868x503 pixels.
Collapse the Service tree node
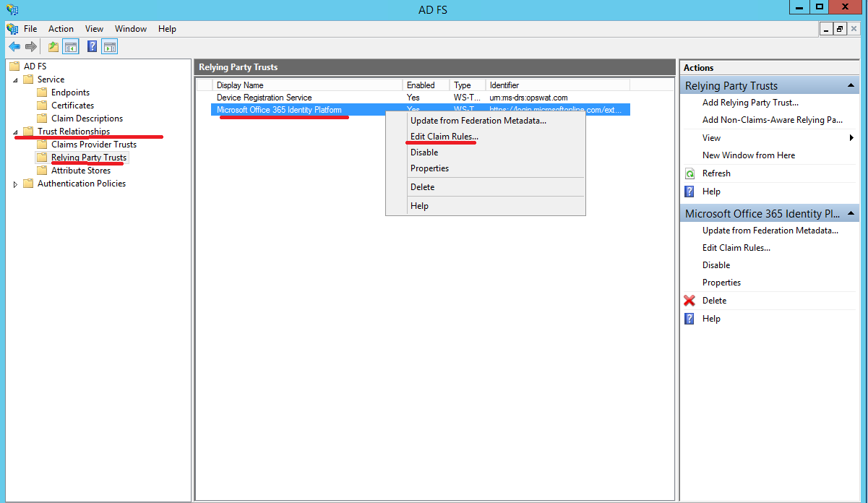click(x=16, y=79)
